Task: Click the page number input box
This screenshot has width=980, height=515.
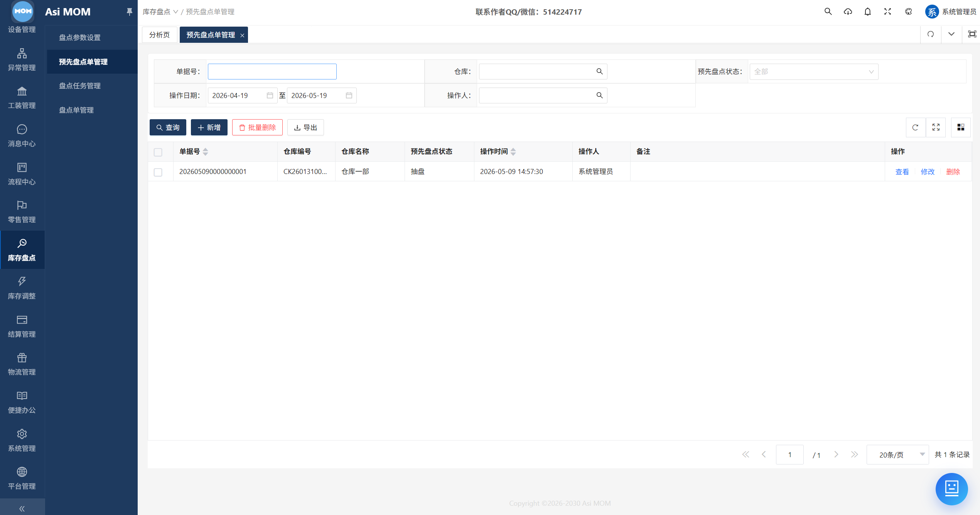Action: [789, 455]
